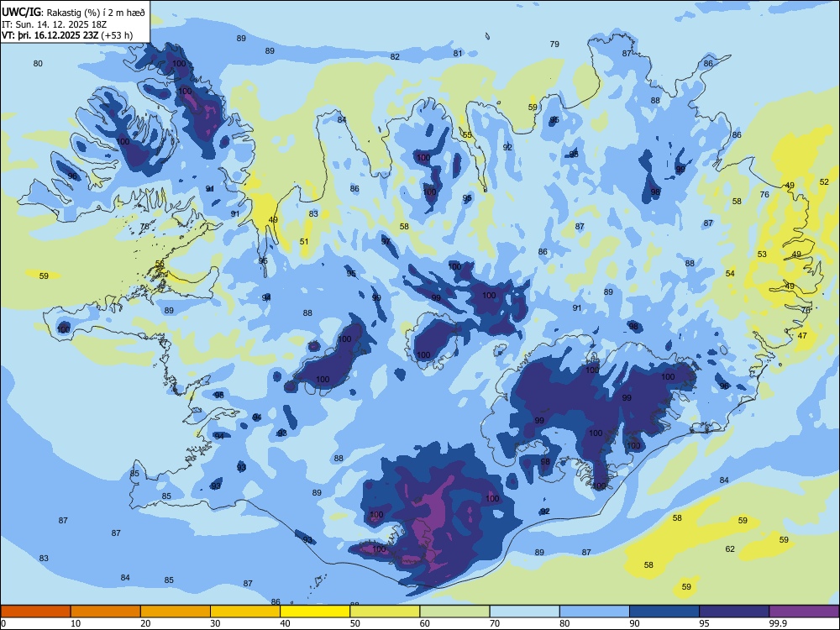Screen dimensions: 840x630
Task: Select the legend scale label "95" on the color bar
Action: click(705, 623)
